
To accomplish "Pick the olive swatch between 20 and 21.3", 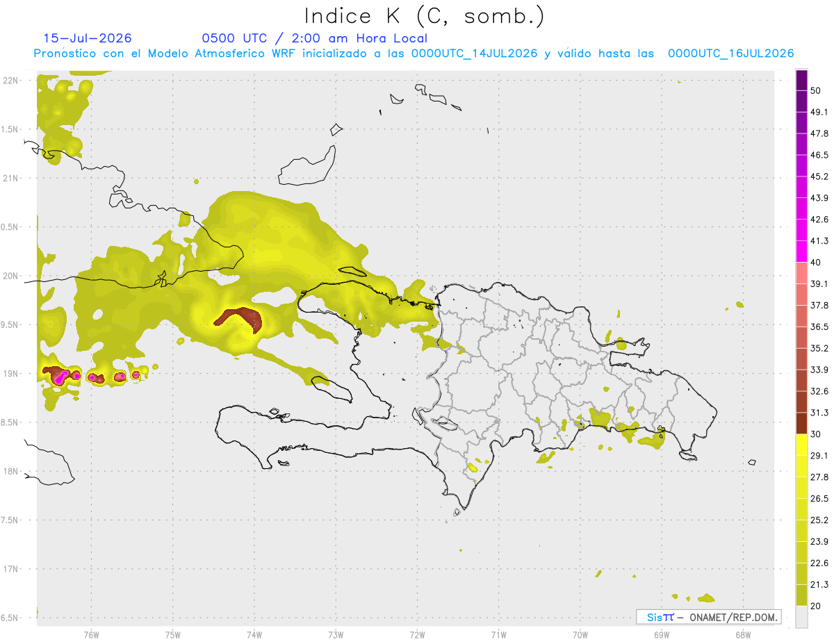I will 801,595.
